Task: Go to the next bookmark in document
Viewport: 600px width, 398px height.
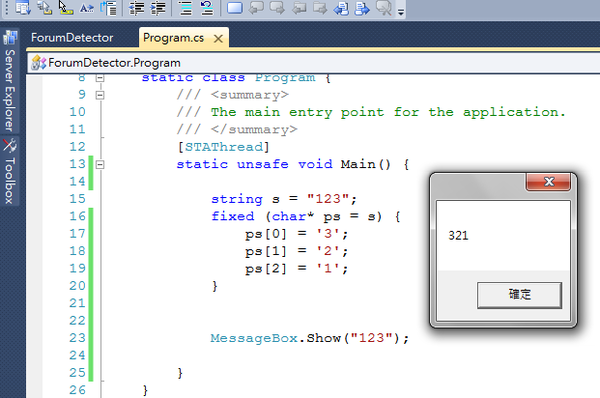Action: pyautogui.click(x=362, y=8)
